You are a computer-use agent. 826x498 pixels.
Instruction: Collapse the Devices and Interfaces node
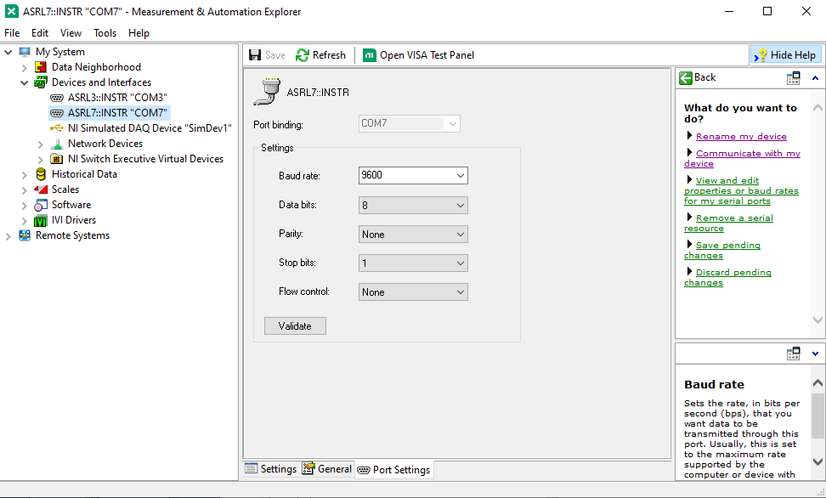pyautogui.click(x=24, y=83)
